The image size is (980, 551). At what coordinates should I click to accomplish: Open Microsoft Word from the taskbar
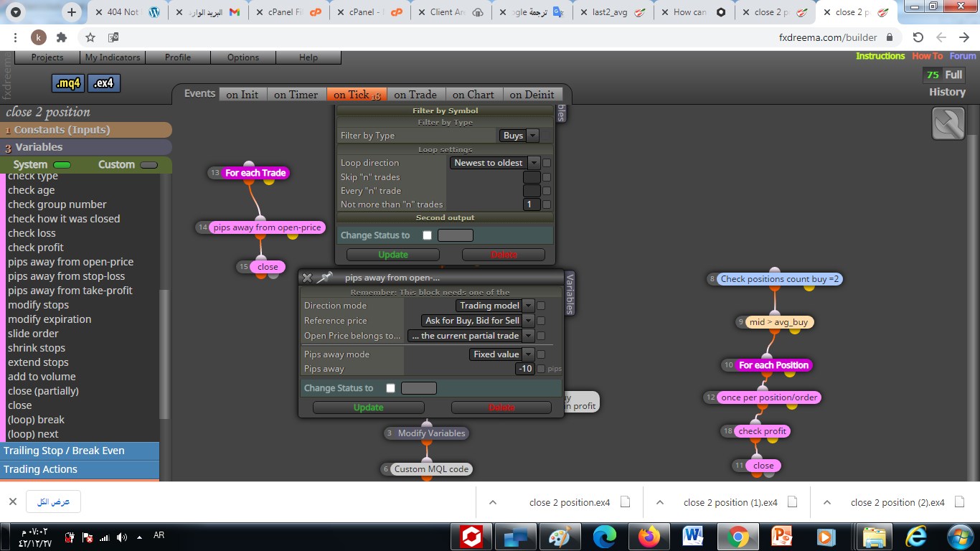694,537
